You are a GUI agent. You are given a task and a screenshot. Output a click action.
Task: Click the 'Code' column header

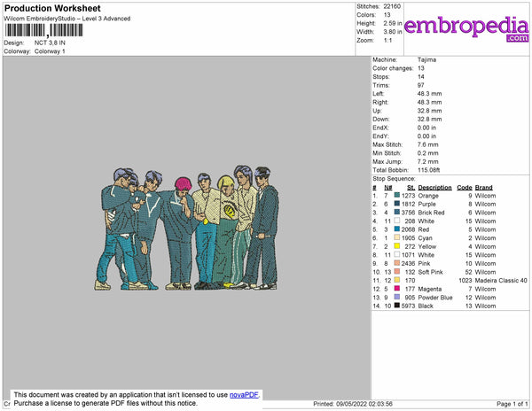tap(465, 188)
